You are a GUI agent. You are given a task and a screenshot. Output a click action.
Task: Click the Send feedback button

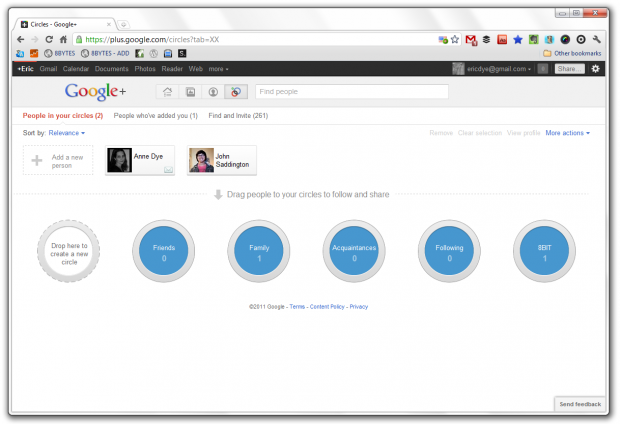point(580,404)
